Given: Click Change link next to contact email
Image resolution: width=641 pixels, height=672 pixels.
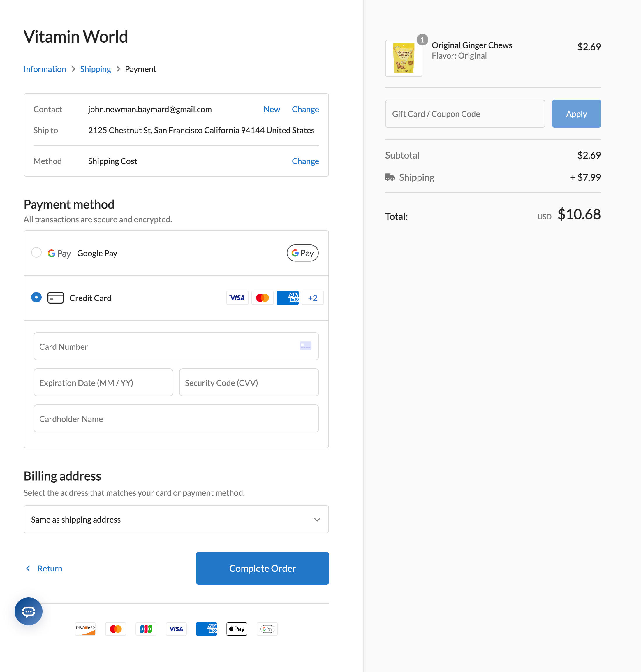Looking at the screenshot, I should click(305, 109).
